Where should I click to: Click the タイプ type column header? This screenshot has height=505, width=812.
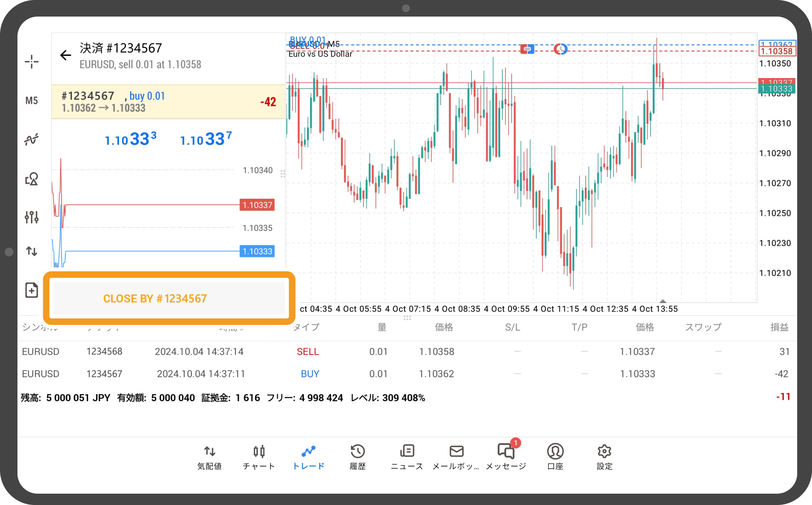(306, 327)
